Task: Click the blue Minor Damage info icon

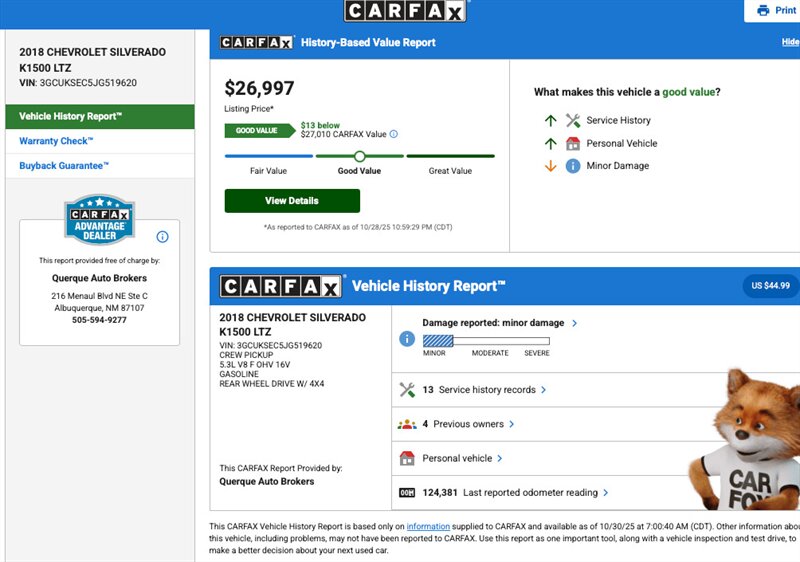Action: pos(573,166)
